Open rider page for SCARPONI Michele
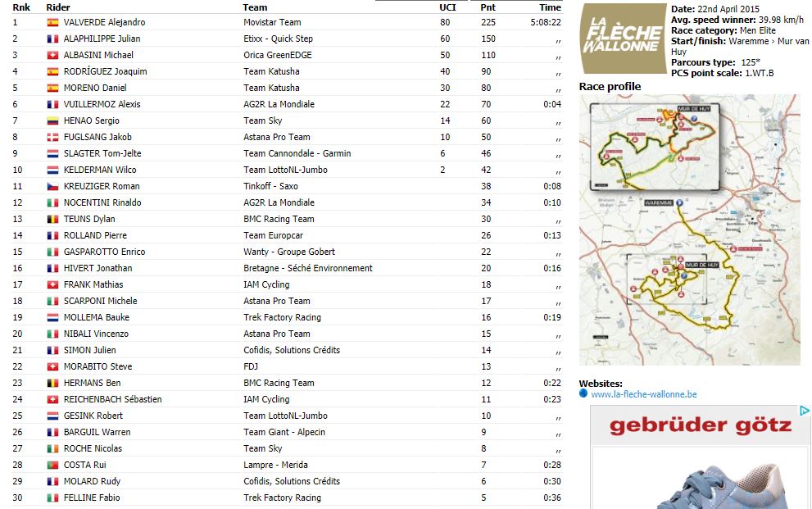812x509 pixels. 101,301
